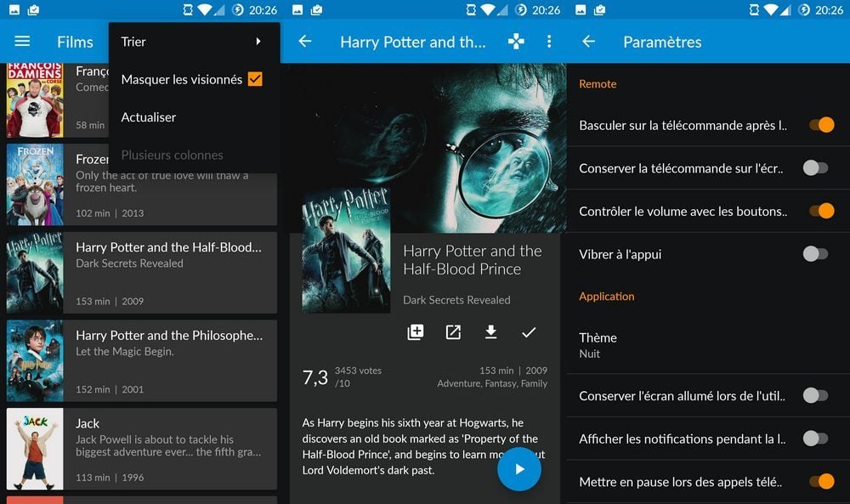Tap vibrate icon in left status bar

(x=188, y=9)
